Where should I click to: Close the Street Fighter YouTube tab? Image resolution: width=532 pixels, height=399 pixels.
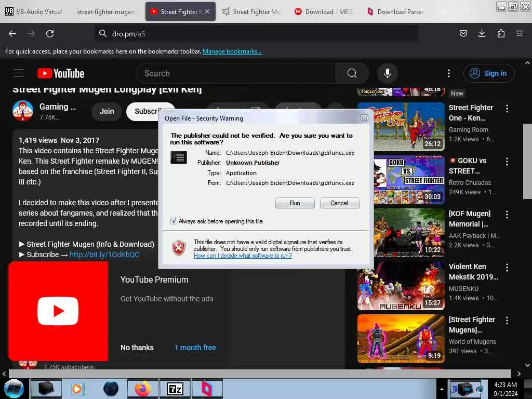click(x=207, y=11)
